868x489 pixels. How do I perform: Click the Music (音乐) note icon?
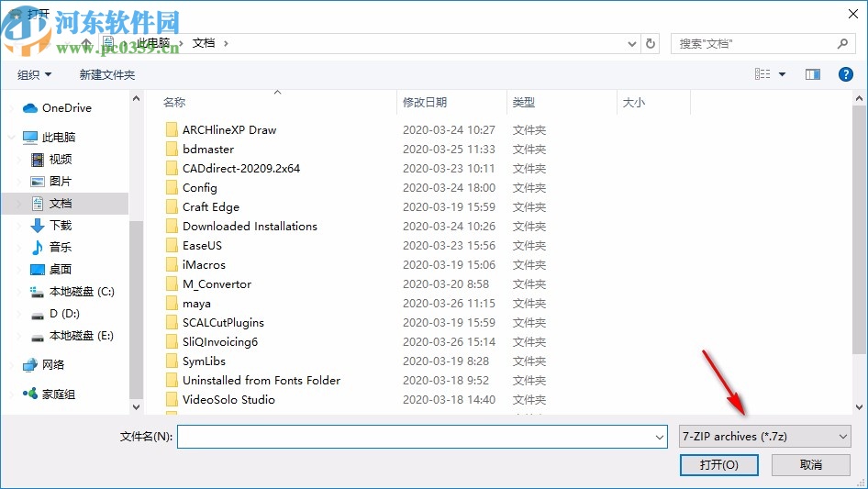coord(37,248)
